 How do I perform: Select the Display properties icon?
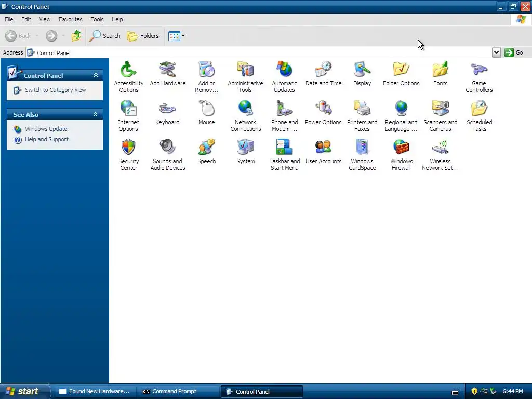pos(362,70)
